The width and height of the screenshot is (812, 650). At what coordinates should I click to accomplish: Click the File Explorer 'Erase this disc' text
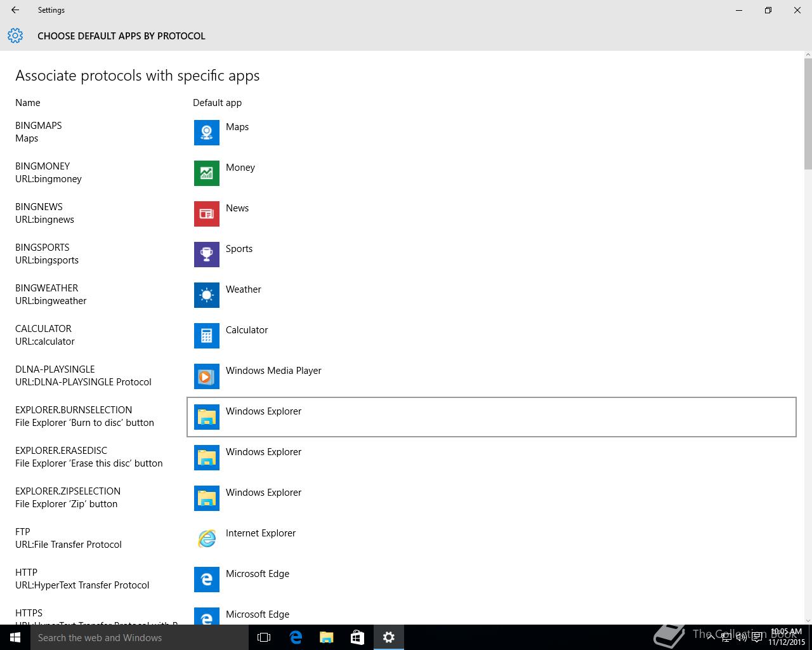(x=89, y=463)
